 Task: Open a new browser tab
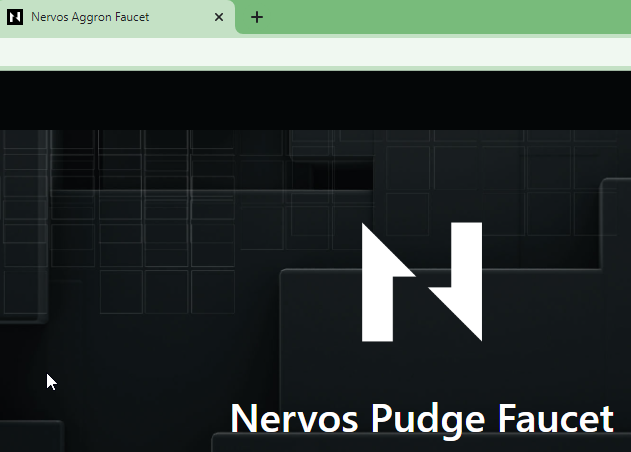click(257, 17)
